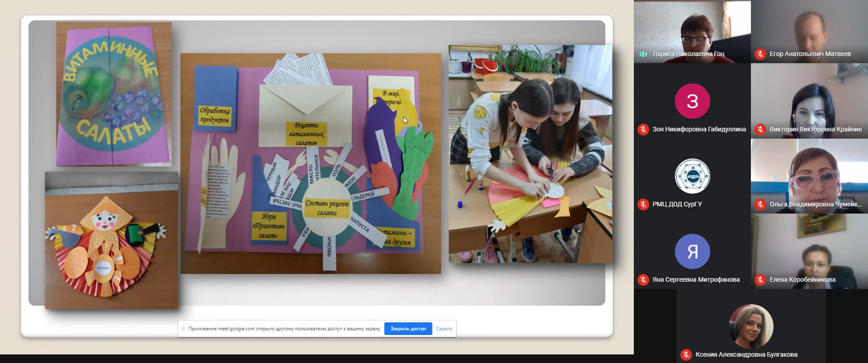
Task: Click muted mic icon for Зоя Никифоровна Габидуллина
Action: 643,130
